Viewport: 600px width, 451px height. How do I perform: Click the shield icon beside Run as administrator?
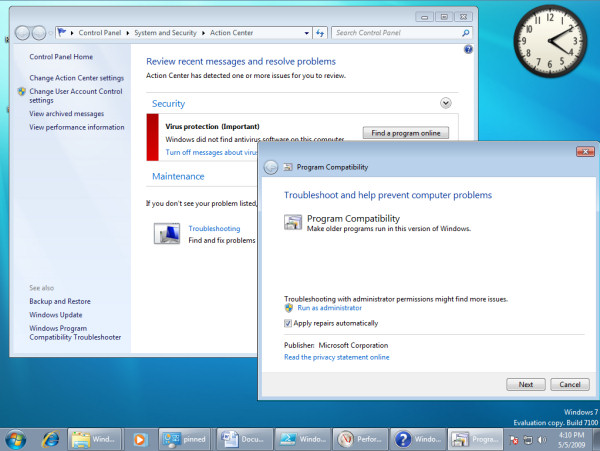pyautogui.click(x=289, y=308)
